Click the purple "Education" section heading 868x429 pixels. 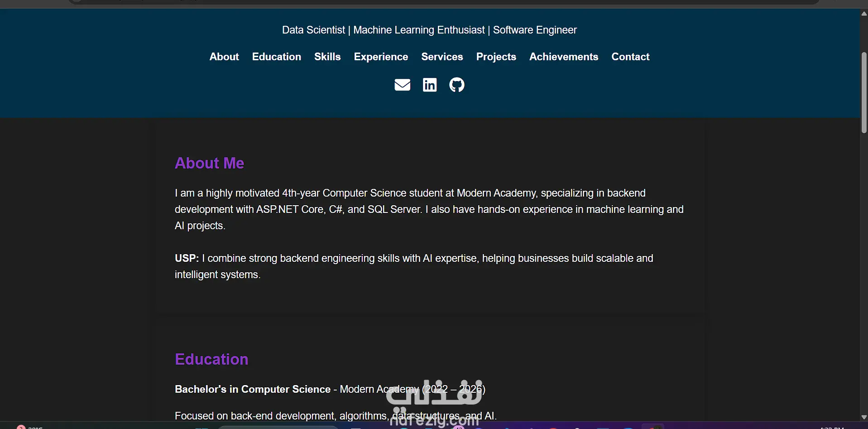[211, 359]
